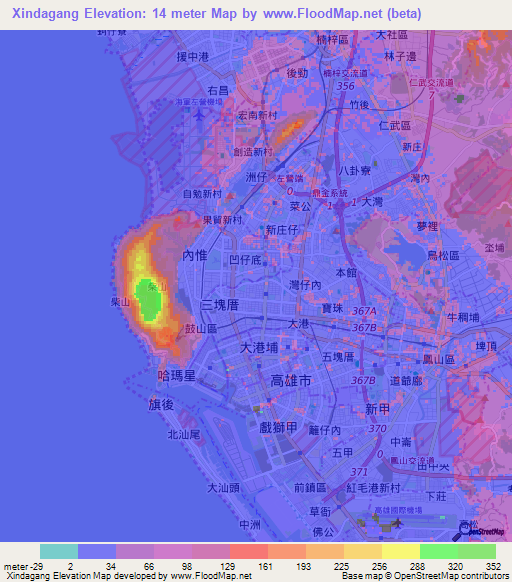Click the airplane icon at Kaohsiung International Airport

point(397,524)
